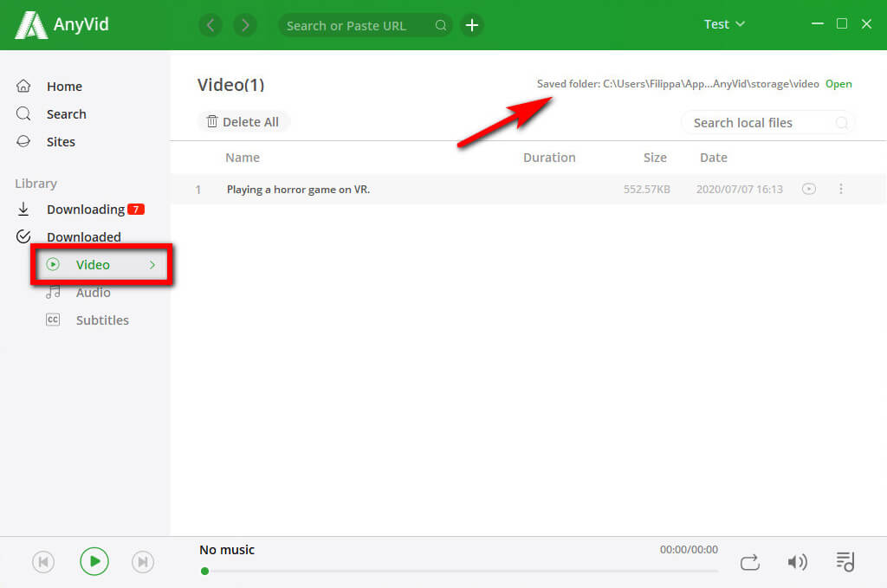Click the Home house icon
Viewport: 887px width, 588px height.
point(23,86)
